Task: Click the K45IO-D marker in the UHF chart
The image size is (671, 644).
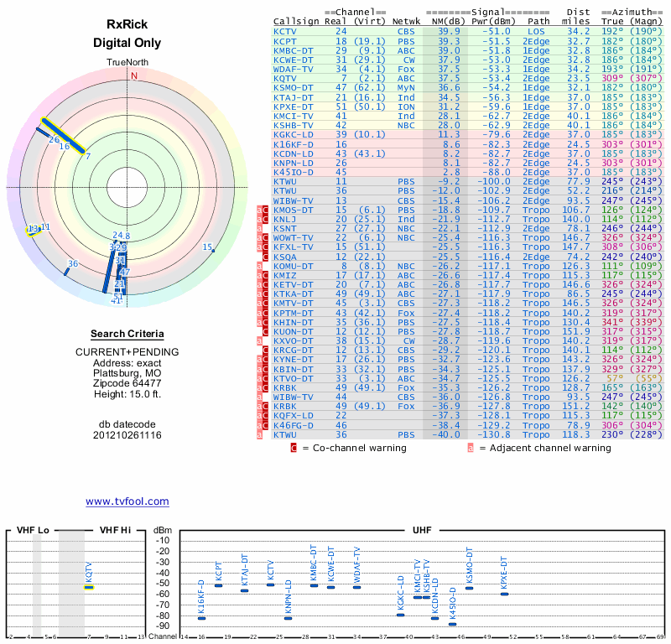Action: click(x=453, y=625)
